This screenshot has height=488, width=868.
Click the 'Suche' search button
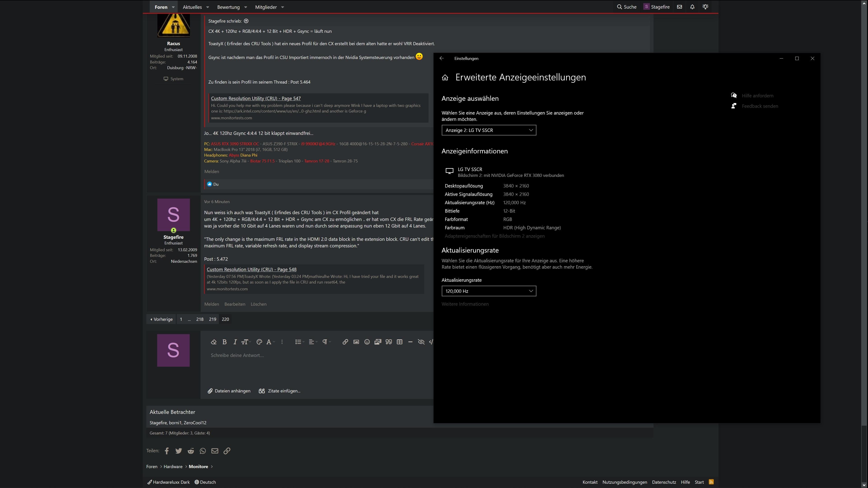(627, 7)
